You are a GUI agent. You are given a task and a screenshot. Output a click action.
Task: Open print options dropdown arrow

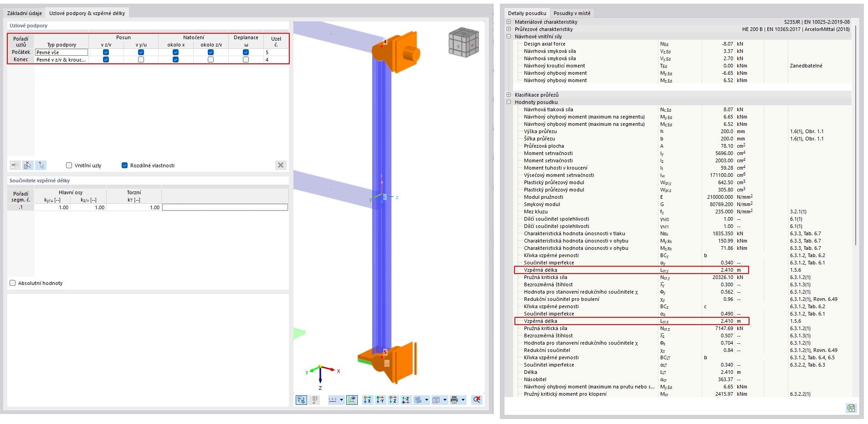[x=463, y=400]
